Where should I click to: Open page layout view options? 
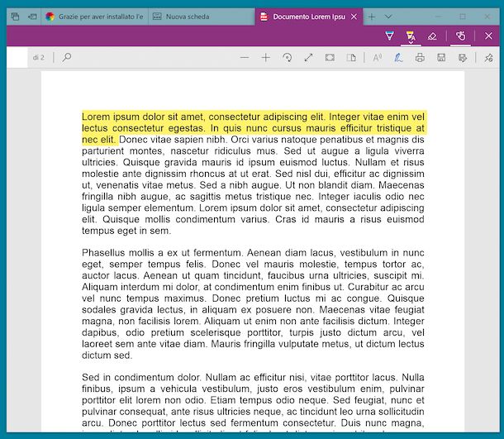click(351, 58)
